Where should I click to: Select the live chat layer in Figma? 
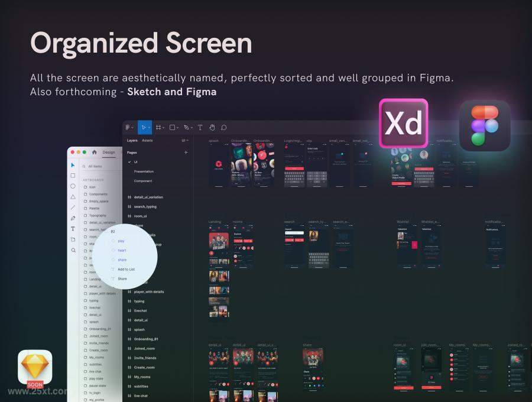[141, 396]
